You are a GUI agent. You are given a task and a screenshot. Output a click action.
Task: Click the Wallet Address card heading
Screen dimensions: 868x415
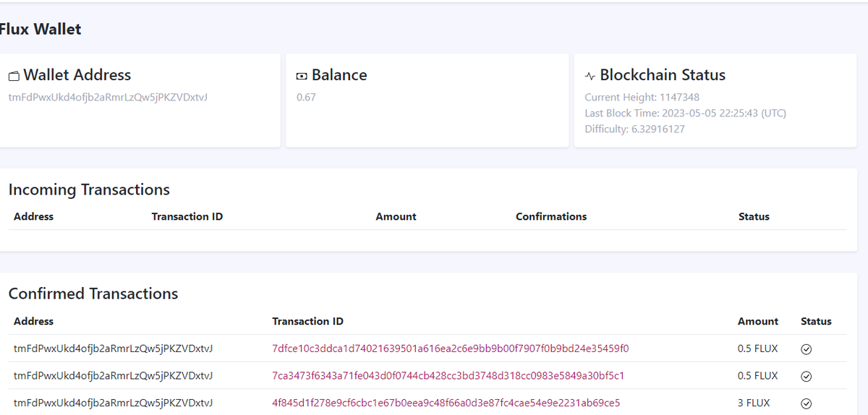pos(77,75)
